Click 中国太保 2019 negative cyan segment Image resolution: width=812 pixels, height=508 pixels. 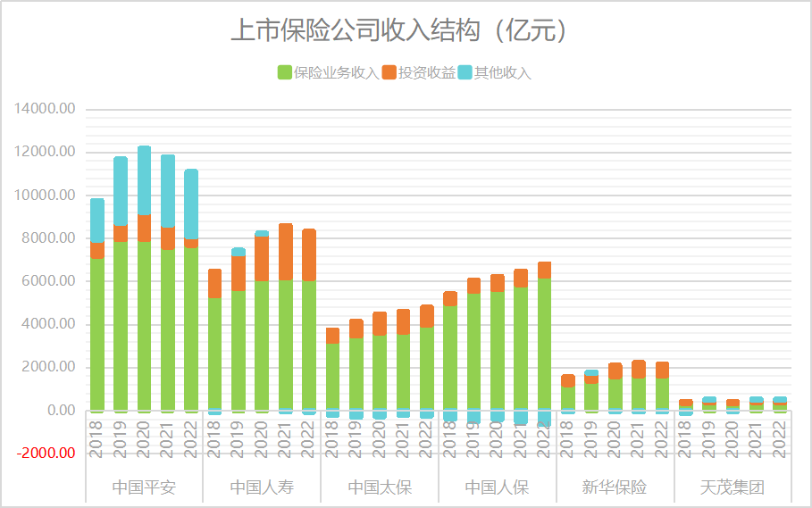point(356,415)
